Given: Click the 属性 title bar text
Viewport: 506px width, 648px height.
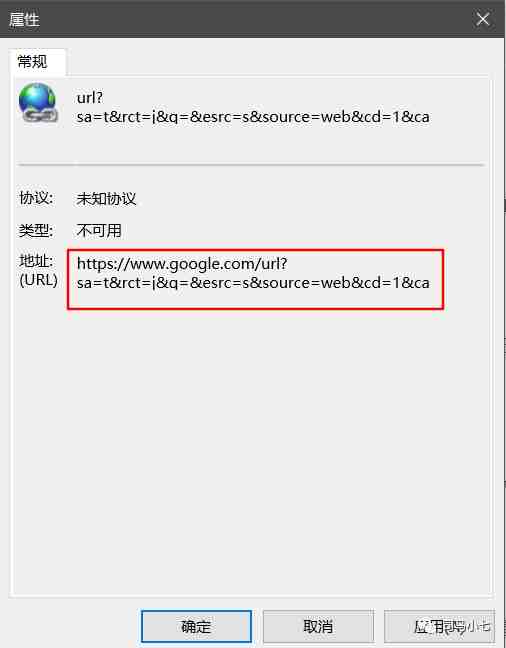Looking at the screenshot, I should pos(24,19).
